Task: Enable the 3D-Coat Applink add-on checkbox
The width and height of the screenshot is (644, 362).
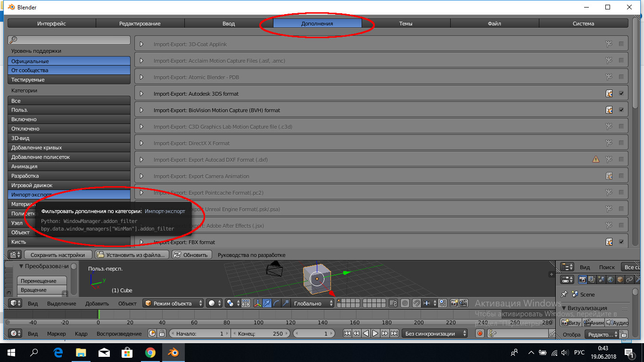Action: pos(621,44)
